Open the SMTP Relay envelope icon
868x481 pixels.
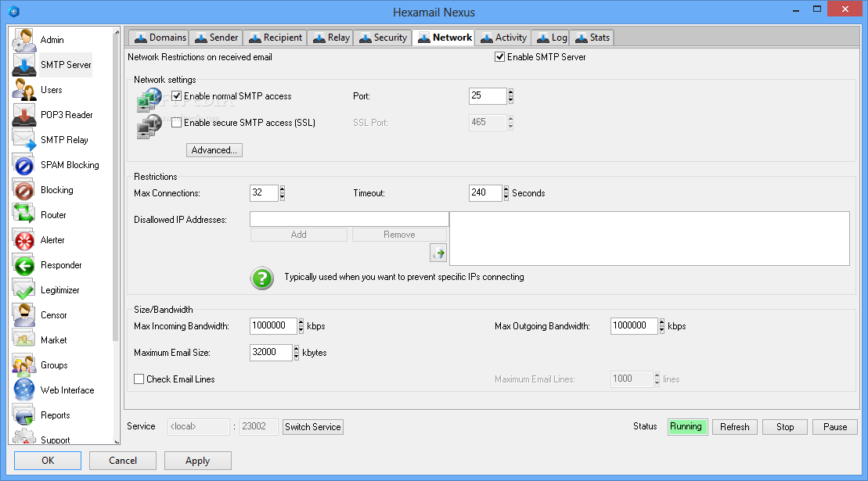tap(23, 140)
